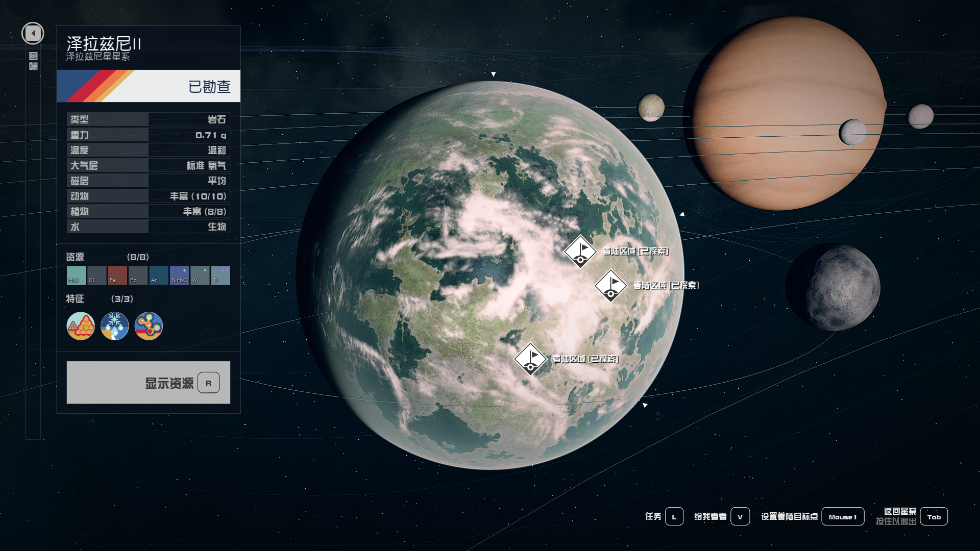Click the planet title 泽拉兹尼 II
The image size is (980, 551).
[104, 43]
